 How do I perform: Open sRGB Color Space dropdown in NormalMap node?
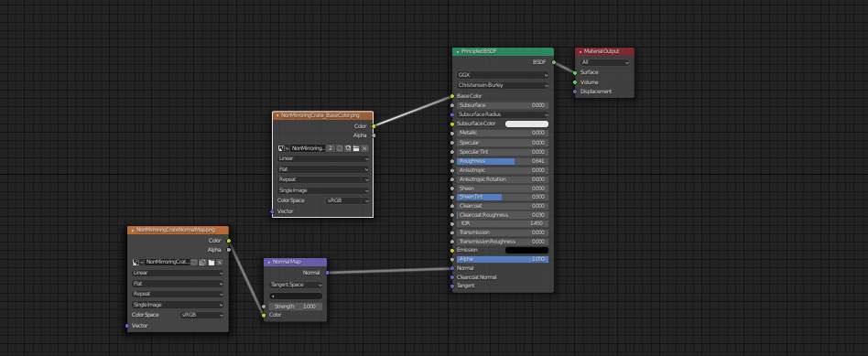pos(202,315)
